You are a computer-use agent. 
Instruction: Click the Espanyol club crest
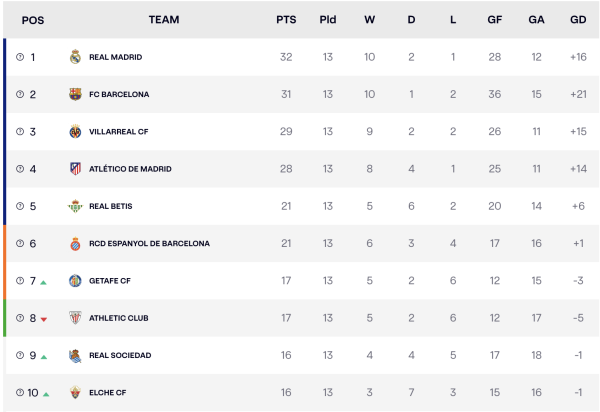point(75,244)
